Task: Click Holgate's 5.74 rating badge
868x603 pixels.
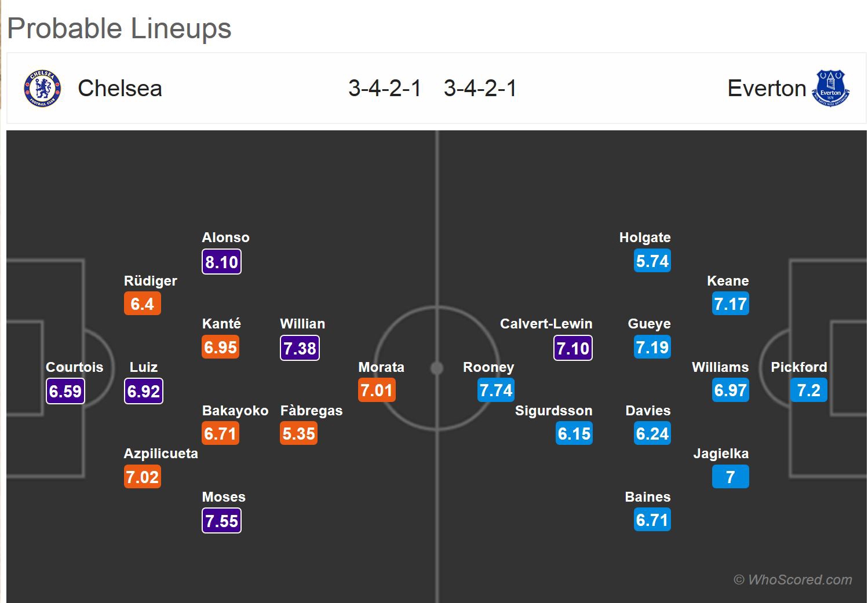Action: pyautogui.click(x=652, y=261)
